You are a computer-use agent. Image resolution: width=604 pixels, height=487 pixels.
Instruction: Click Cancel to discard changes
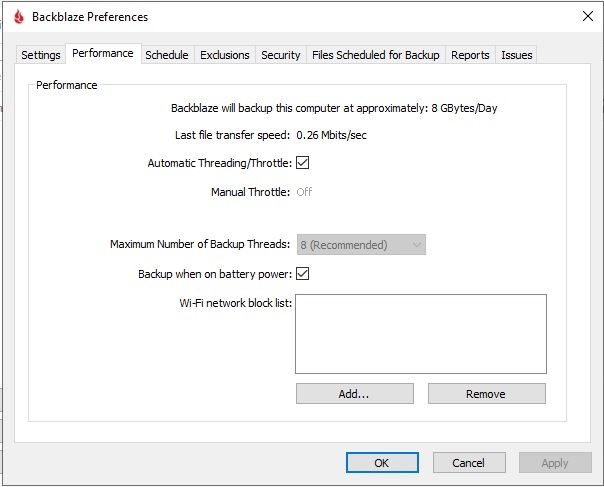tap(469, 462)
